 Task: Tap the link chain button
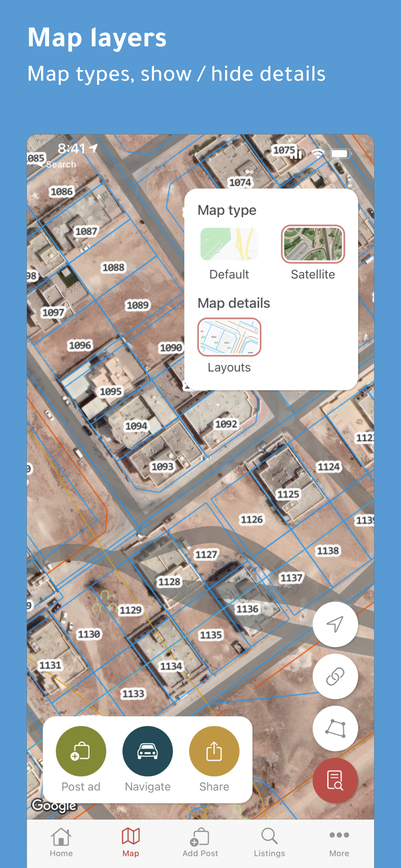[335, 676]
